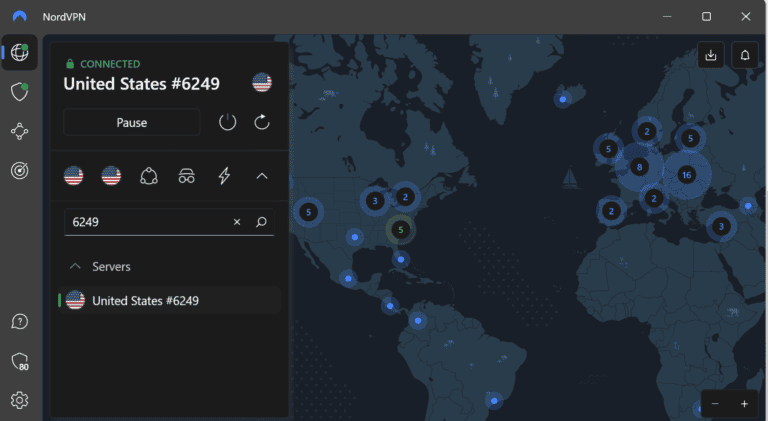This screenshot has height=421, width=768.
Task: Click the Europe cluster showing 16 servers
Action: tap(686, 174)
